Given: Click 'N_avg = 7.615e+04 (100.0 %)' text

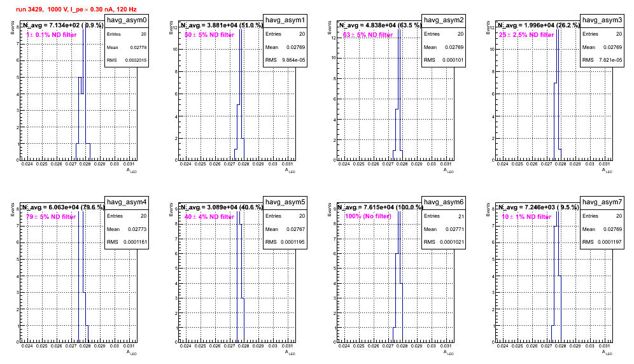Looking at the screenshot, I should click(x=380, y=207).
